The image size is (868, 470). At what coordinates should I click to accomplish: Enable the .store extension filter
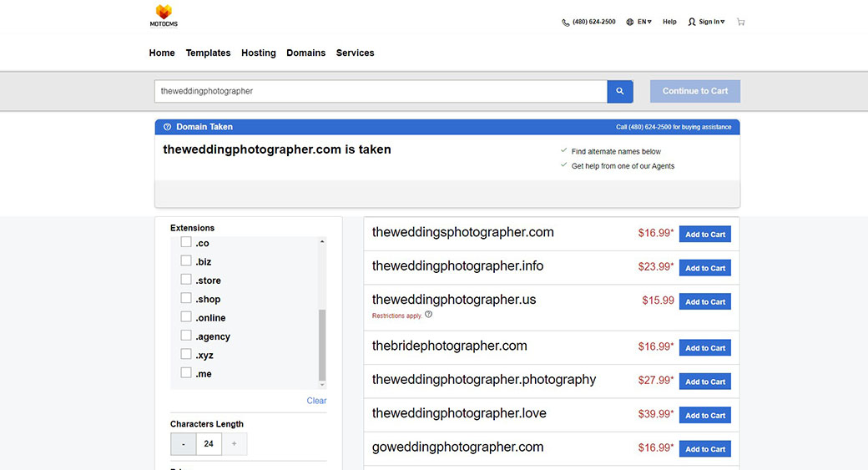(x=186, y=280)
